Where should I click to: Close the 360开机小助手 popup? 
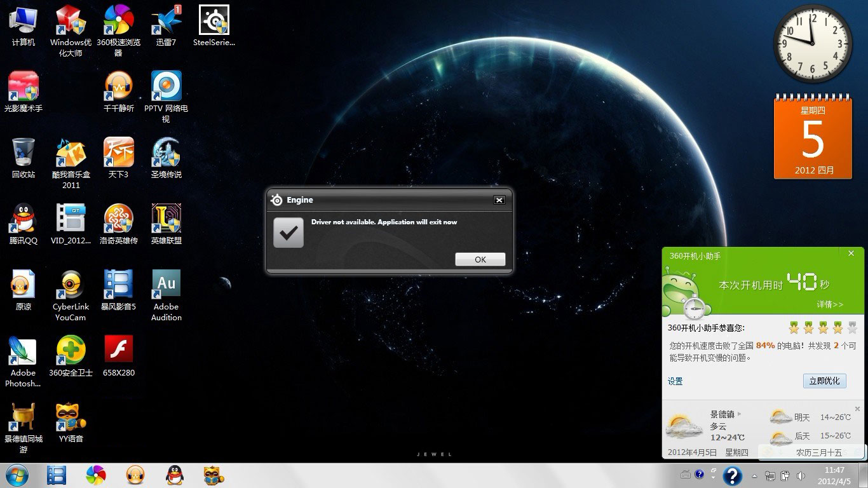pyautogui.click(x=851, y=254)
